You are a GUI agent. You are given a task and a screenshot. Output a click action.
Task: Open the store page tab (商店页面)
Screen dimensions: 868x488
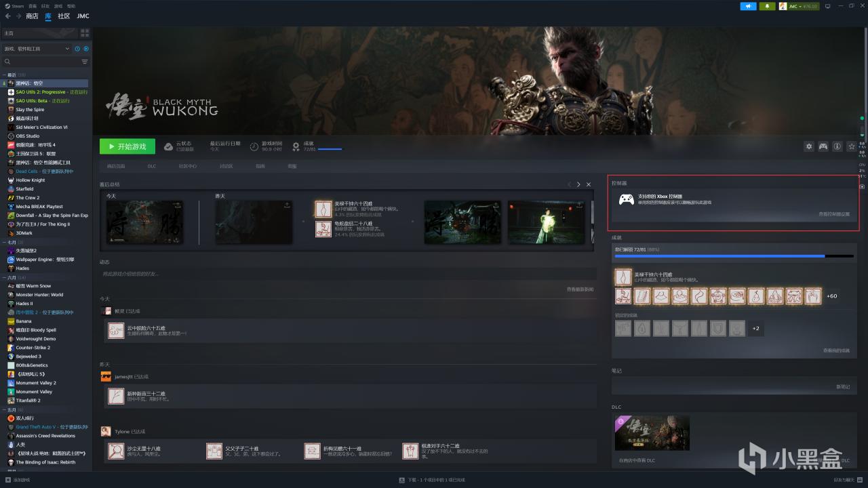pos(116,166)
